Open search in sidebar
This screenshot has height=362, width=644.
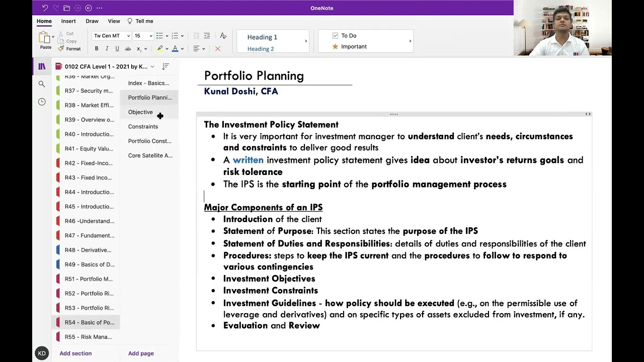pos(42,84)
